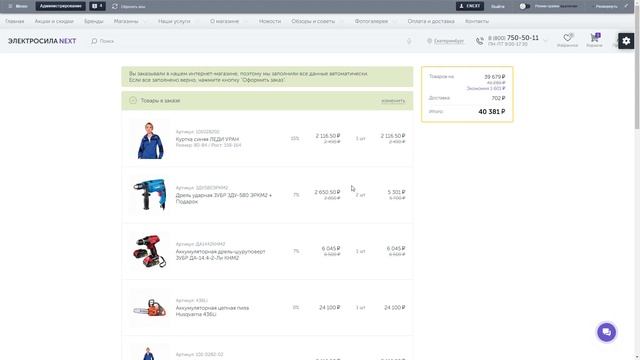Click the red cordless drill thumbnail

click(150, 251)
